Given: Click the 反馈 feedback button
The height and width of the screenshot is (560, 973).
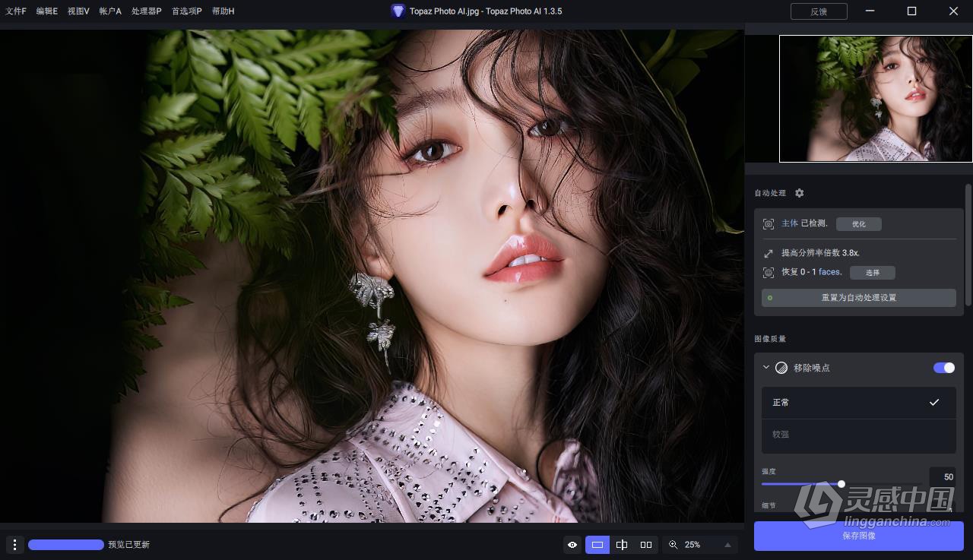Looking at the screenshot, I should click(x=819, y=11).
